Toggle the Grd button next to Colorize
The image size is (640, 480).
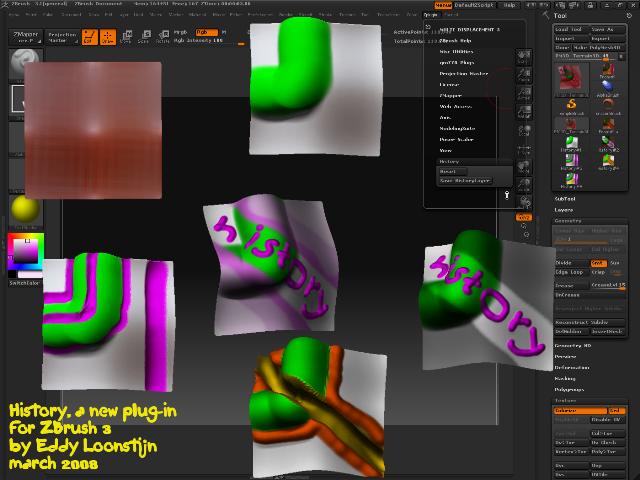[x=616, y=411]
